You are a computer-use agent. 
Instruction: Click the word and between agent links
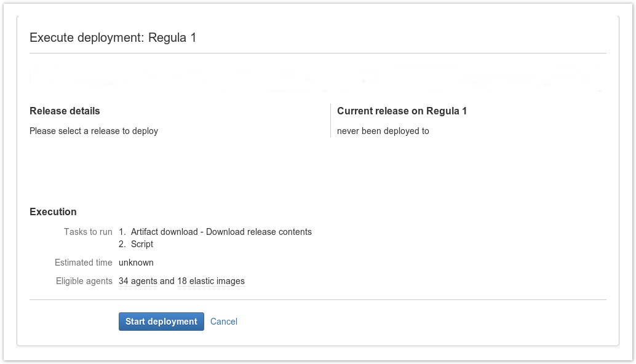coord(167,281)
